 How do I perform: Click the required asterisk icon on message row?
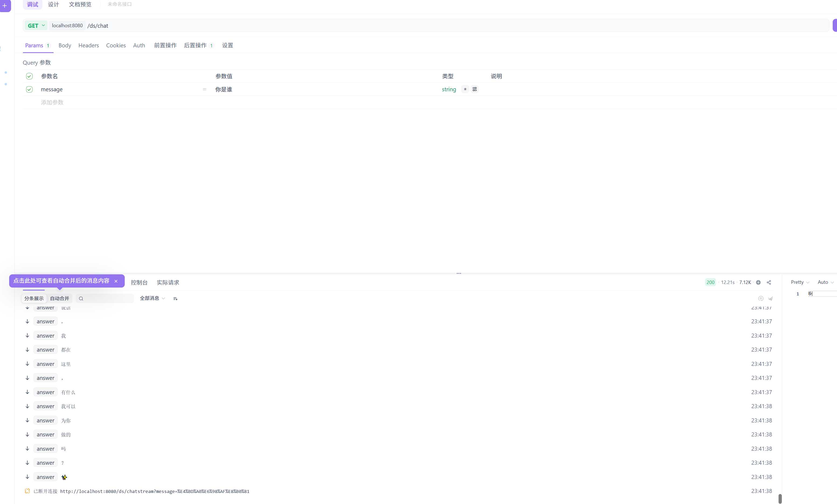pyautogui.click(x=465, y=89)
